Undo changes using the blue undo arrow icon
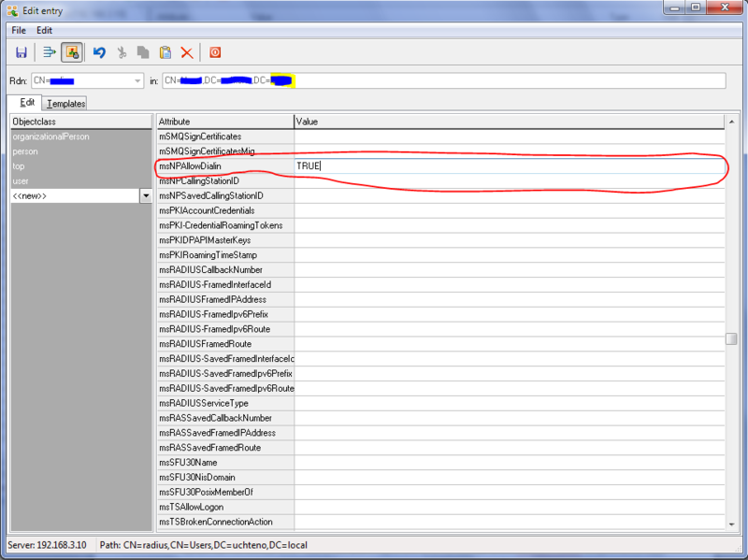Viewport: 748px width, 560px height. pyautogui.click(x=97, y=52)
